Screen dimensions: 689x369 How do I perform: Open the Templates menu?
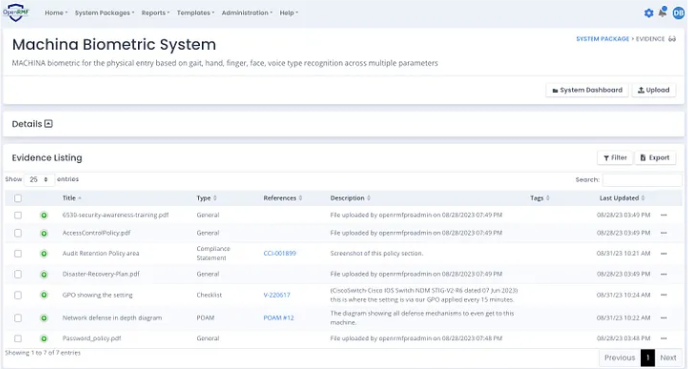pyautogui.click(x=196, y=13)
